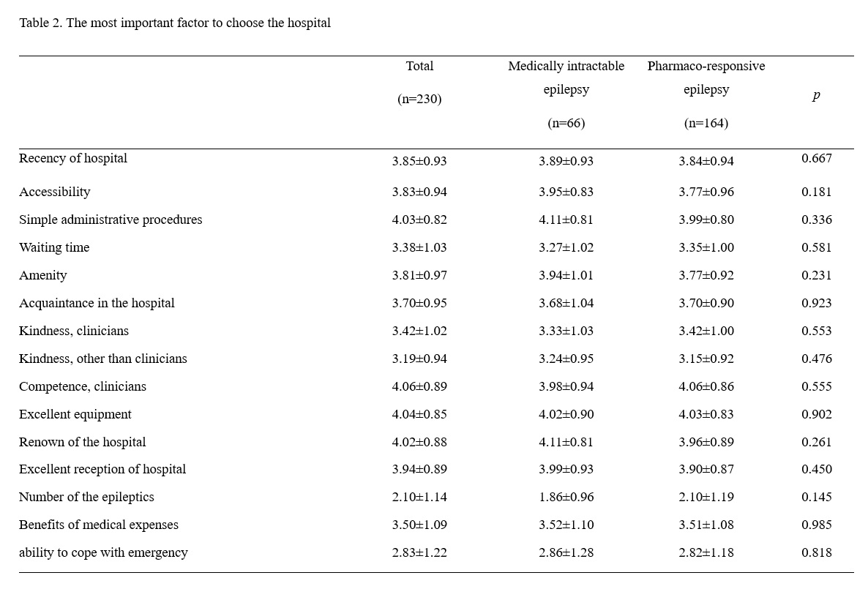Click the "Amenity" row label
The height and width of the screenshot is (589, 868).
pyautogui.click(x=43, y=275)
